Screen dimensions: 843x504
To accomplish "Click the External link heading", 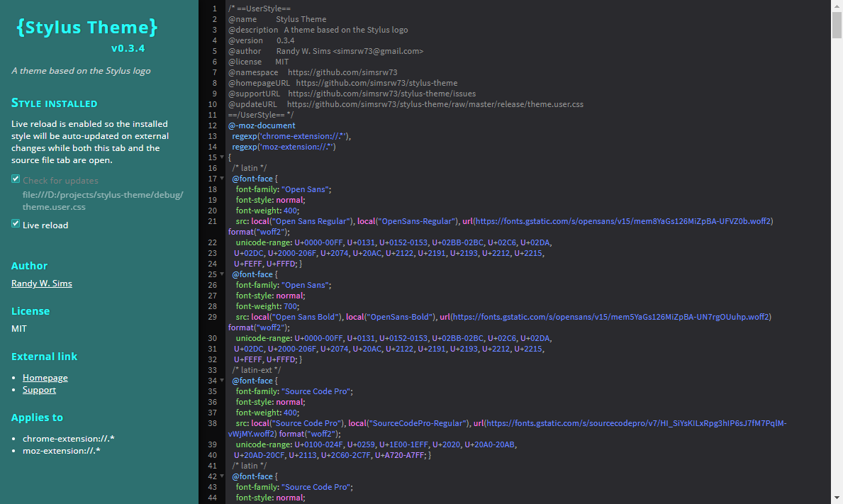I will coord(44,357).
